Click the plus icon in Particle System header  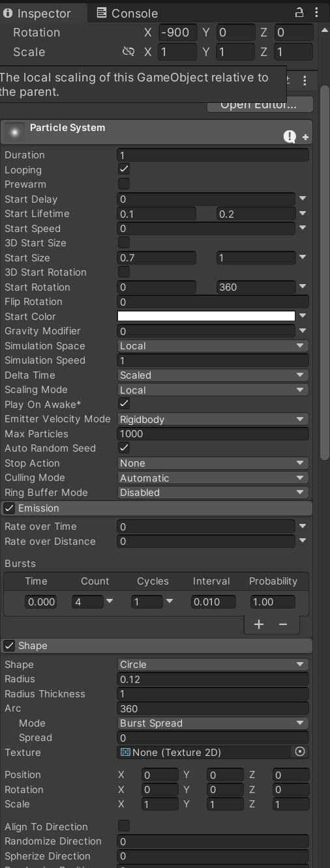tap(305, 137)
